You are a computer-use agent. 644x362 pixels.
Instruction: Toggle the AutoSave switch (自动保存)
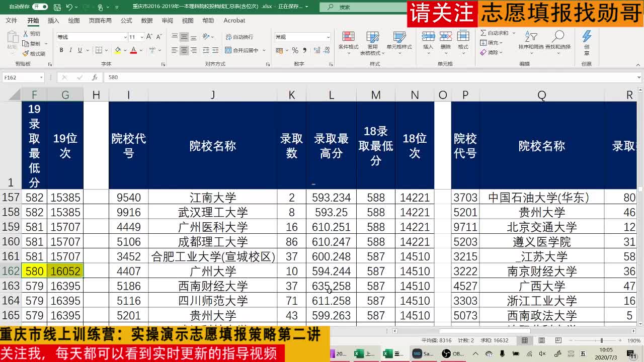(x=40, y=7)
